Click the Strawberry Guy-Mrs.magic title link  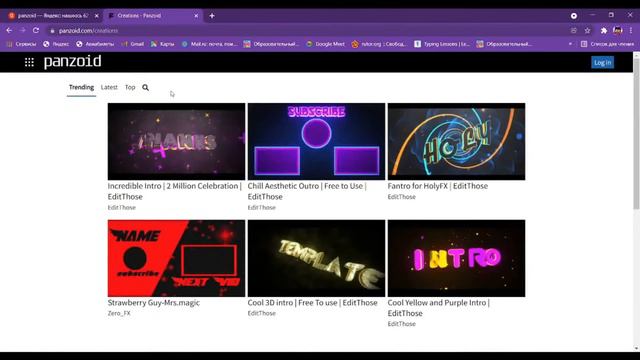(154, 302)
